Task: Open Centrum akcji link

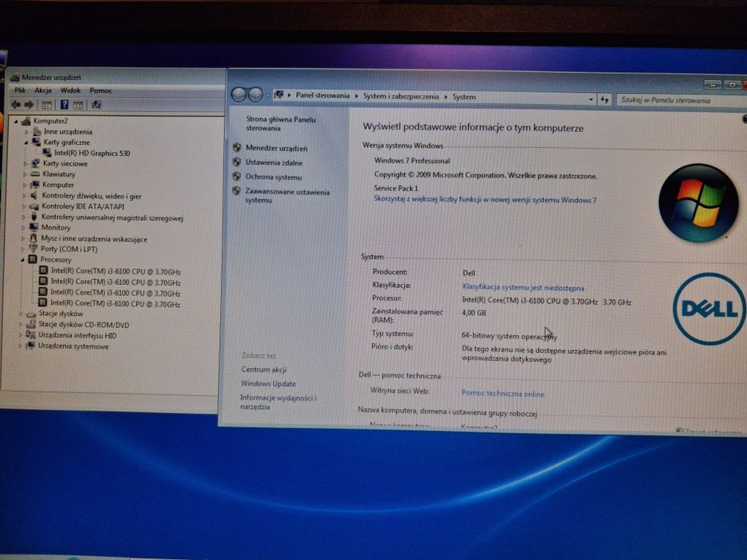Action: pyautogui.click(x=263, y=370)
